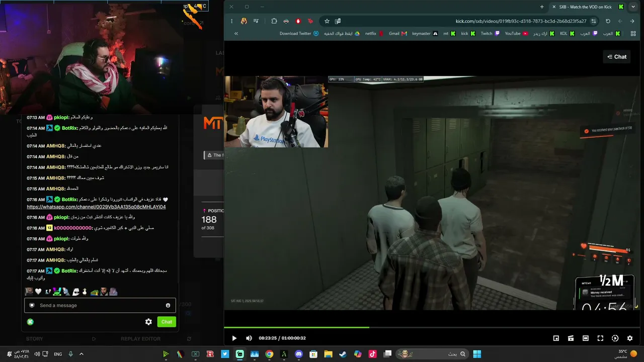Viewport: 644px width, 362px height.
Task: Open Google Chrome from the taskbar
Action: 269,354
